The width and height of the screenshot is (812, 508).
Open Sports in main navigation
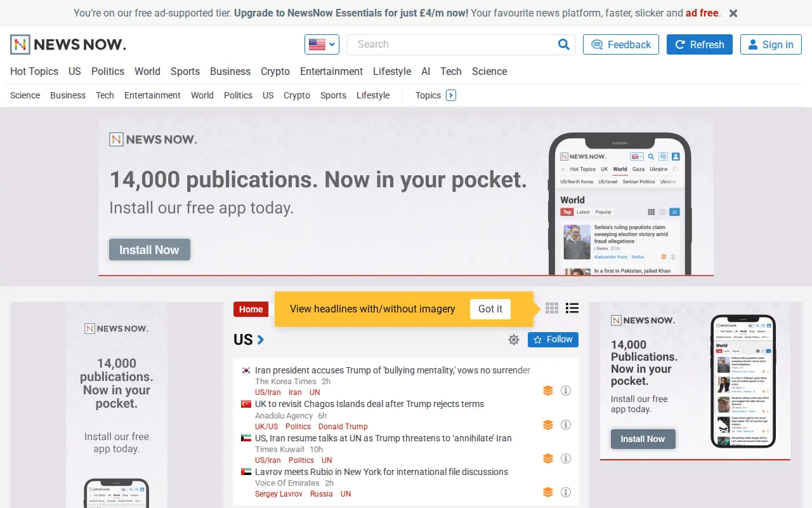pyautogui.click(x=185, y=71)
